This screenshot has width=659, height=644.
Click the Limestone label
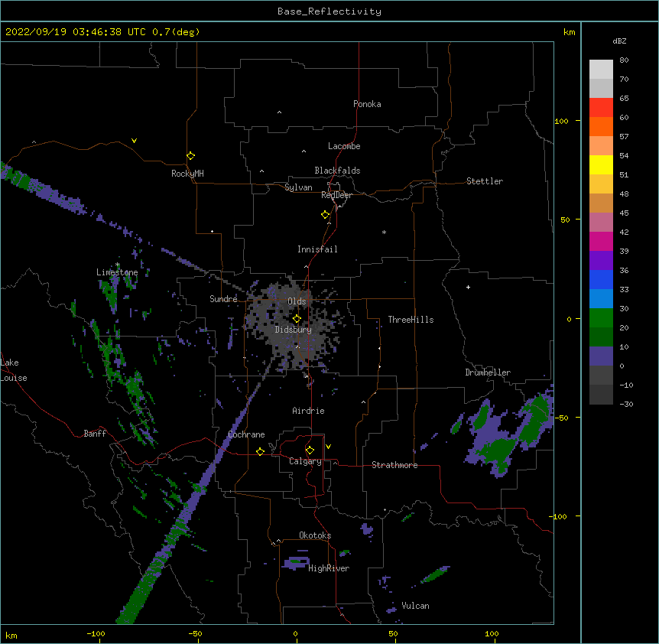tap(117, 272)
